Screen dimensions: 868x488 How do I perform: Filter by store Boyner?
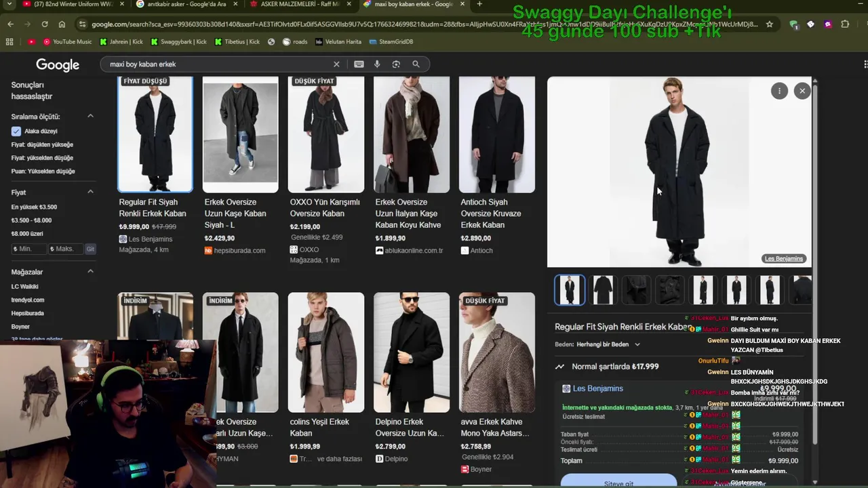20,327
